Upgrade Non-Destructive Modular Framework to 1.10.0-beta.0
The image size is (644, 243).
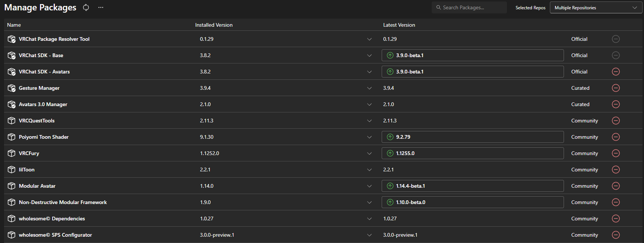click(473, 202)
